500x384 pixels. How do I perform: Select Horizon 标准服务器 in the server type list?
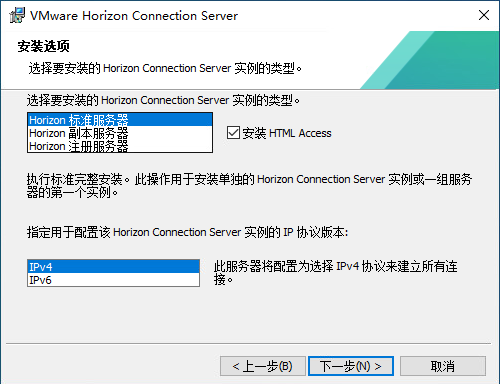tap(120, 120)
